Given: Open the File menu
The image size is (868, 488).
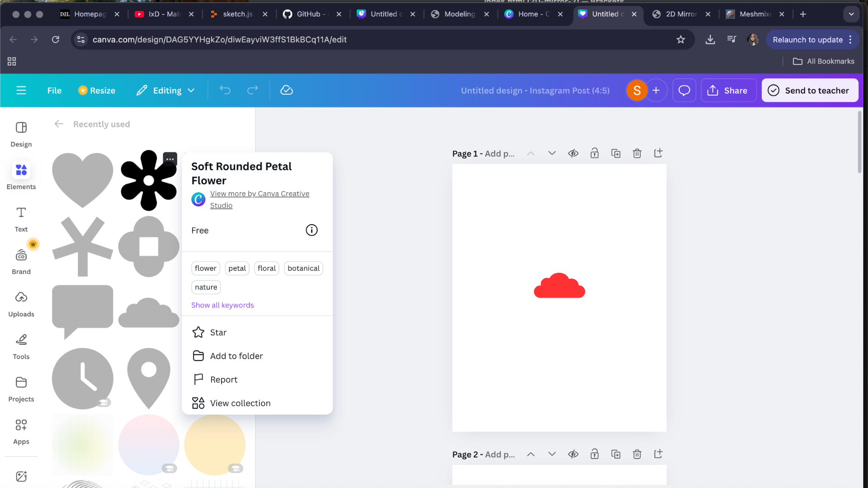Looking at the screenshot, I should point(54,90).
